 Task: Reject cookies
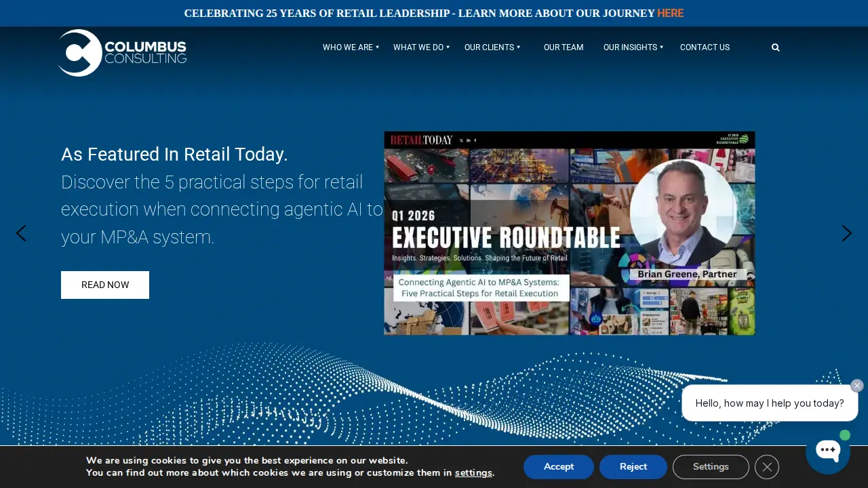coord(633,467)
